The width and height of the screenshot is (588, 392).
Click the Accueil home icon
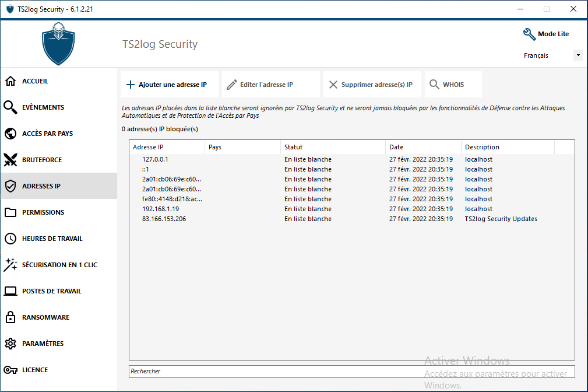tap(10, 81)
